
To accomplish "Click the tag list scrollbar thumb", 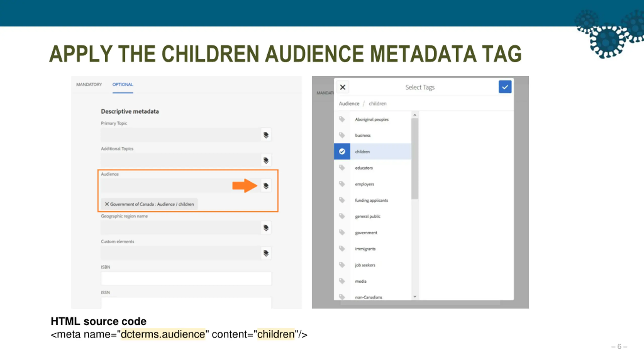I will pos(415,159).
